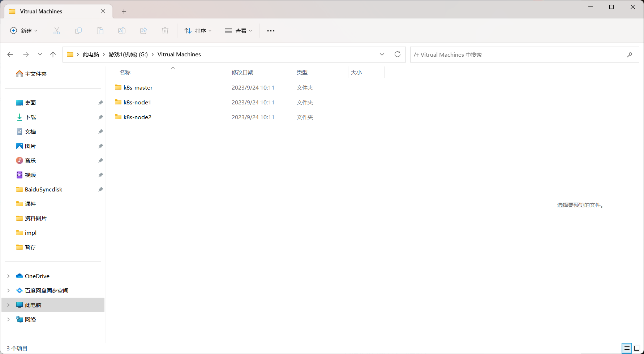Click the pin icon beside 下载
The height and width of the screenshot is (354, 644).
tap(100, 117)
